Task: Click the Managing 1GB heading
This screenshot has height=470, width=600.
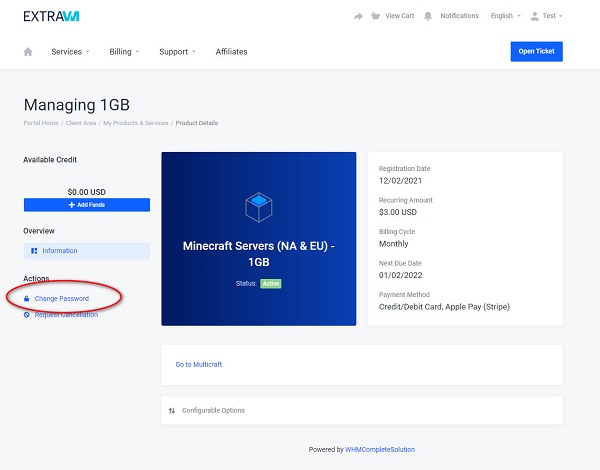Action: tap(77, 105)
